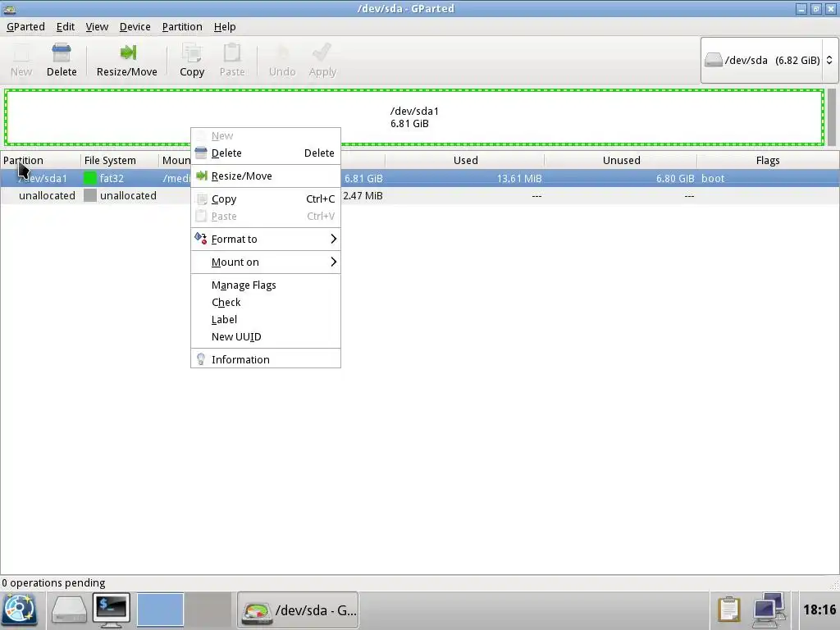Launch the terminal from the taskbar
The height and width of the screenshot is (630, 840).
112,609
